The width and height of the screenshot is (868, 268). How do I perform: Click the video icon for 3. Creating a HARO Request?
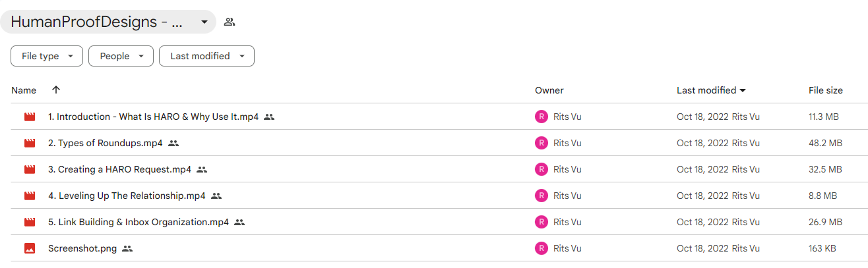point(29,169)
